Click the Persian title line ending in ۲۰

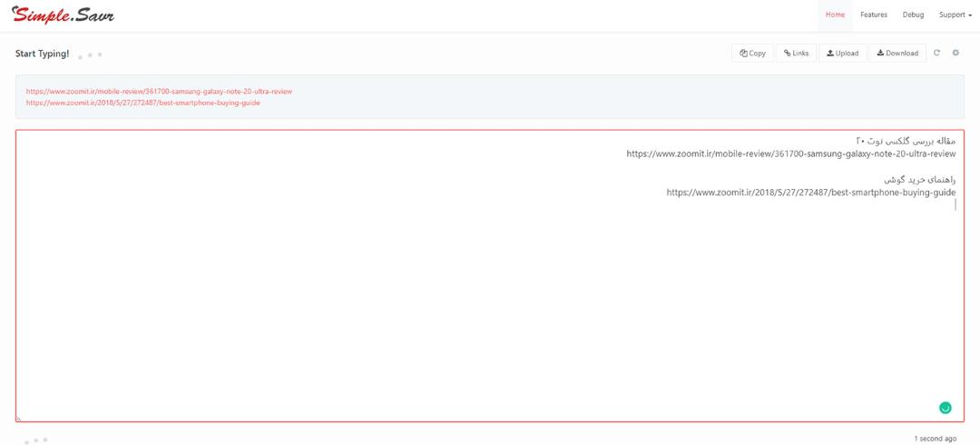point(906,140)
